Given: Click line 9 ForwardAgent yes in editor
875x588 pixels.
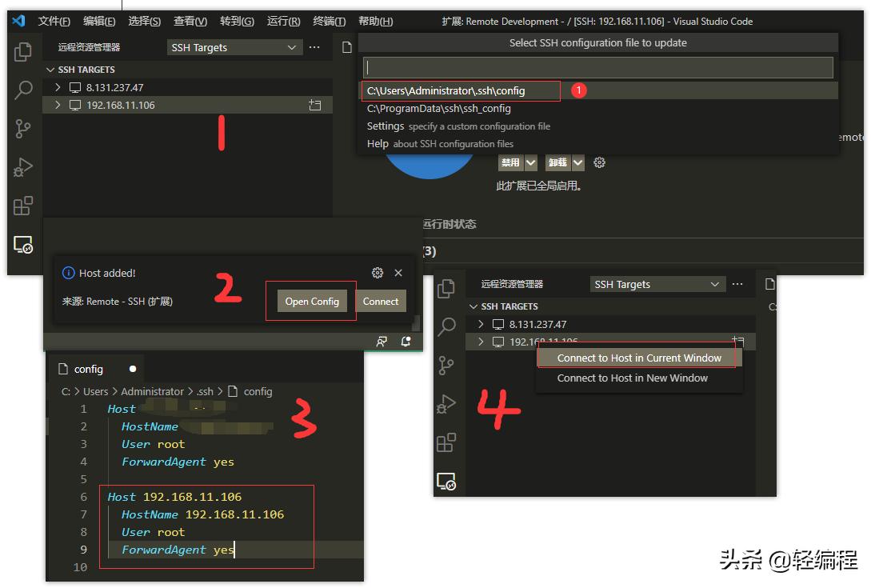Looking at the screenshot, I should point(178,550).
